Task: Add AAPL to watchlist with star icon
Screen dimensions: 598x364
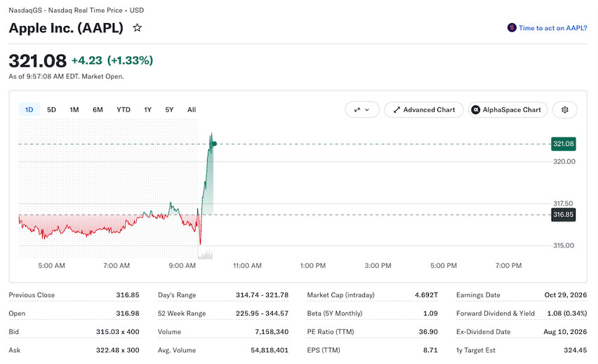Action: pos(138,28)
